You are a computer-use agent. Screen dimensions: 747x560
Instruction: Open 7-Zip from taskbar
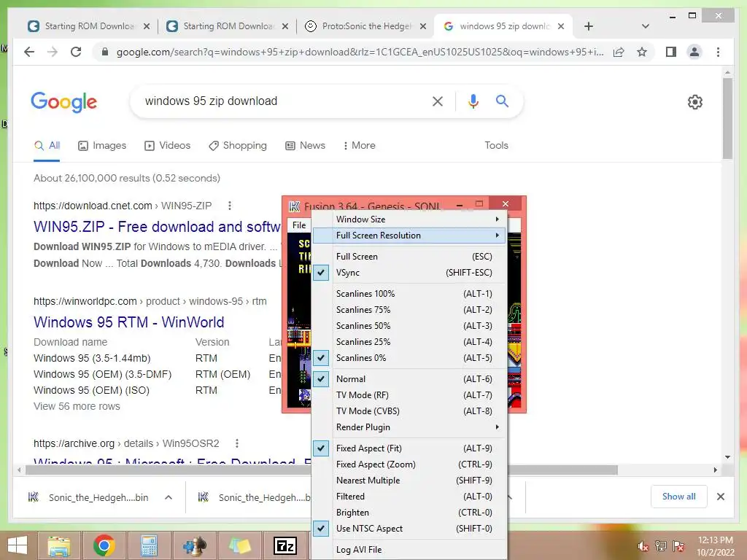(x=285, y=545)
